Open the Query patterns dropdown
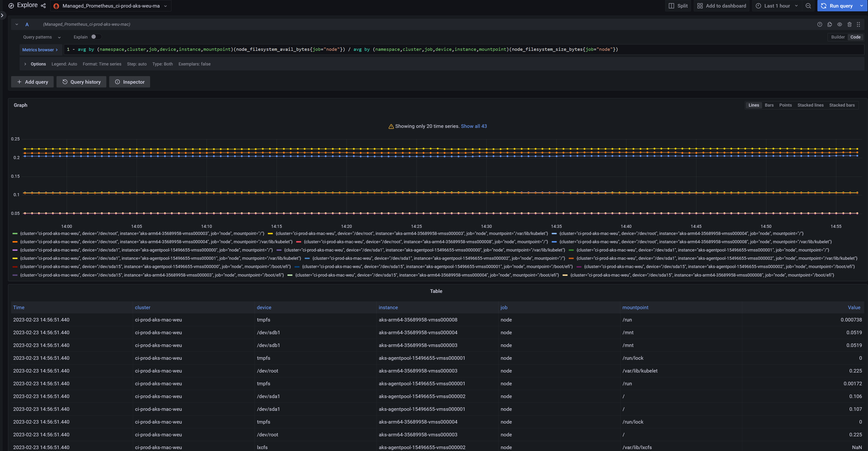 pos(41,37)
